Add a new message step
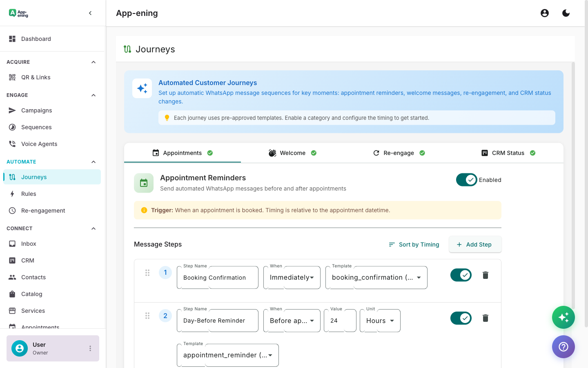 point(475,244)
